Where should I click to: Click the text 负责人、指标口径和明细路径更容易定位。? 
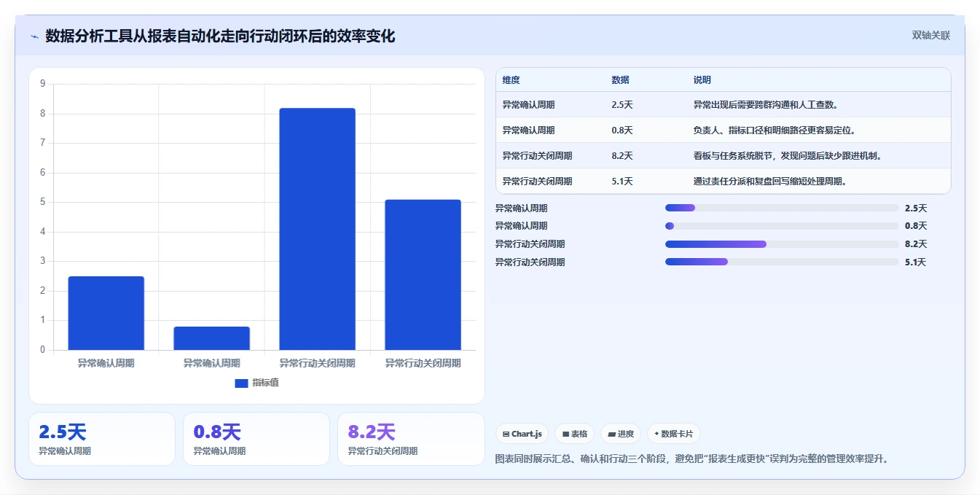click(775, 130)
